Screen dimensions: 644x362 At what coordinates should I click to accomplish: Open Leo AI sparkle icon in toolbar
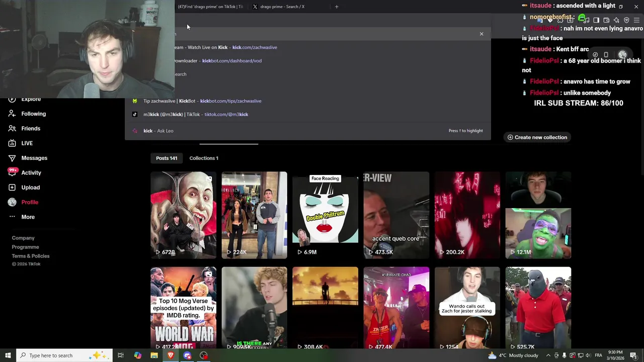[x=616, y=20]
